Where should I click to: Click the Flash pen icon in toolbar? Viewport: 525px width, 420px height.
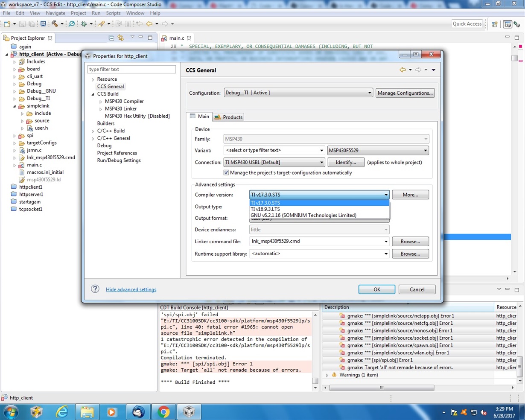click(x=102, y=24)
